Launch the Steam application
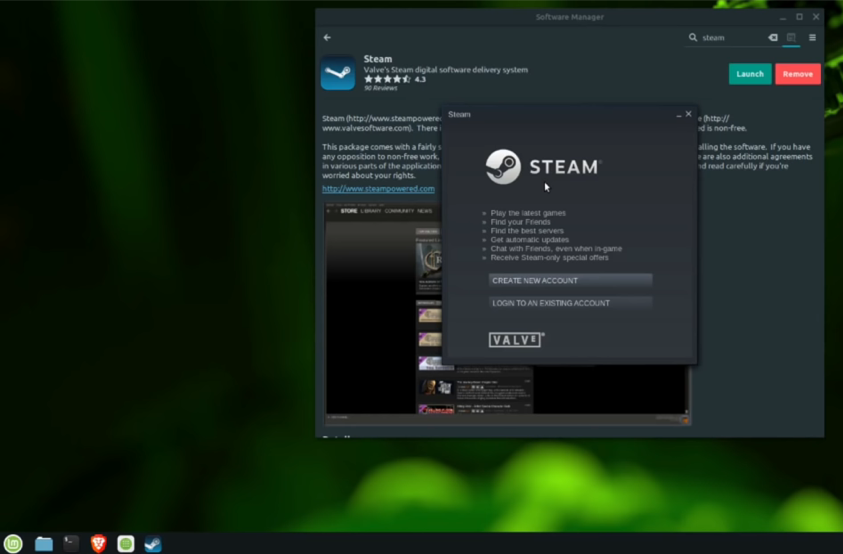The height and width of the screenshot is (554, 843). pyautogui.click(x=750, y=74)
